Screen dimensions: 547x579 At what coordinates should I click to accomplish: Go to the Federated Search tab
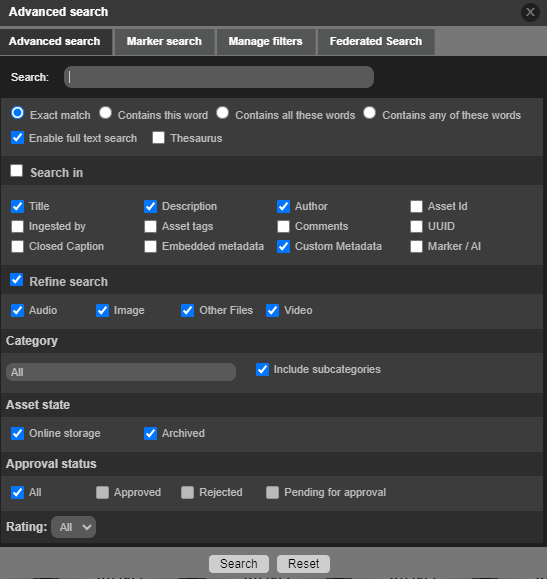376,42
